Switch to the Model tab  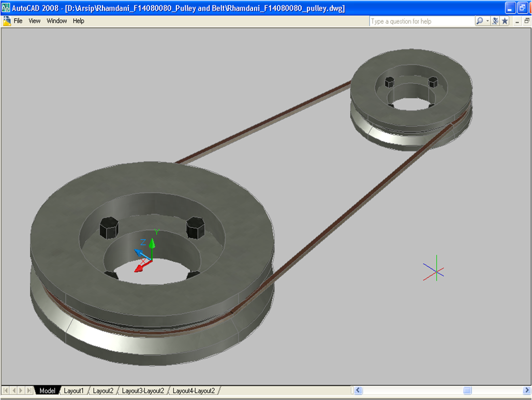pos(47,391)
